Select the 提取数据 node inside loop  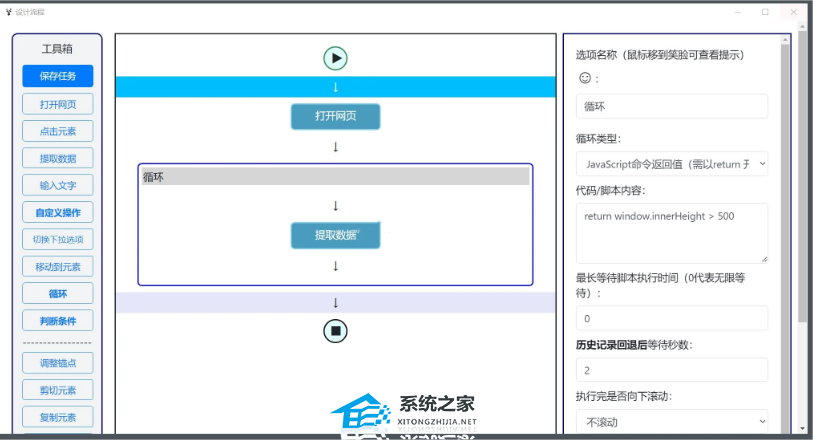point(335,235)
